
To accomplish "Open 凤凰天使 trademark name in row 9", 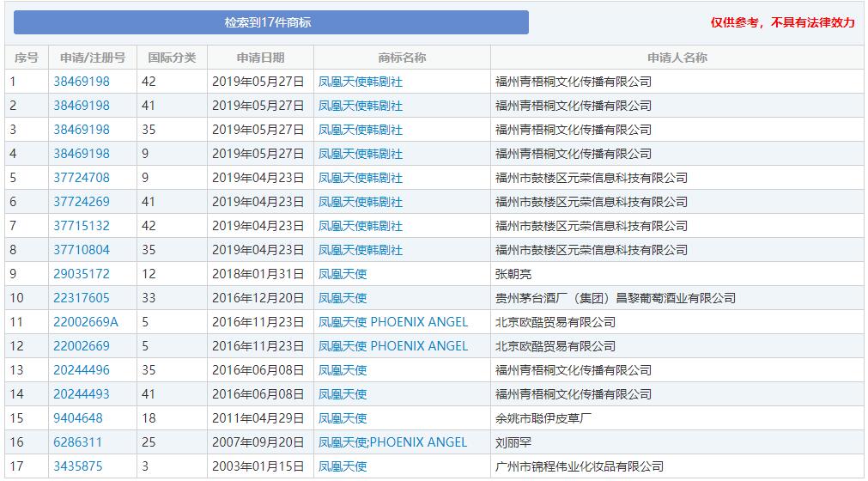I will (343, 274).
